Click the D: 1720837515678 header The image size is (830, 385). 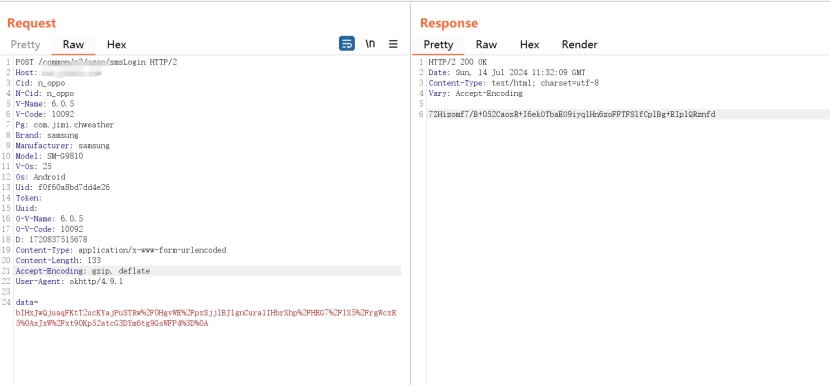tap(51, 239)
